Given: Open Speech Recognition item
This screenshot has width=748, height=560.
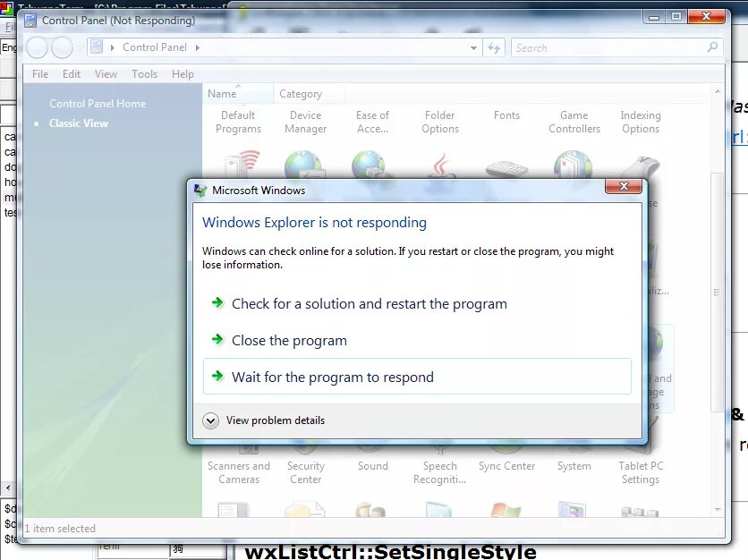Looking at the screenshot, I should (440, 472).
